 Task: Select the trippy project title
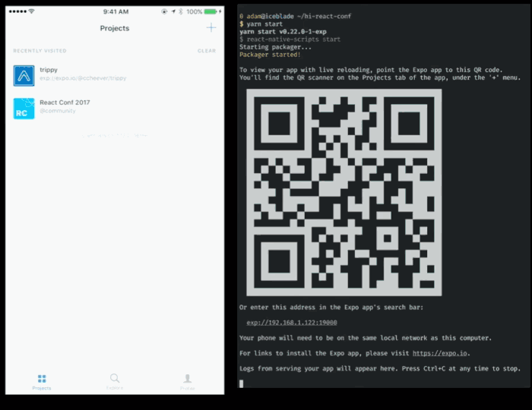pos(49,70)
